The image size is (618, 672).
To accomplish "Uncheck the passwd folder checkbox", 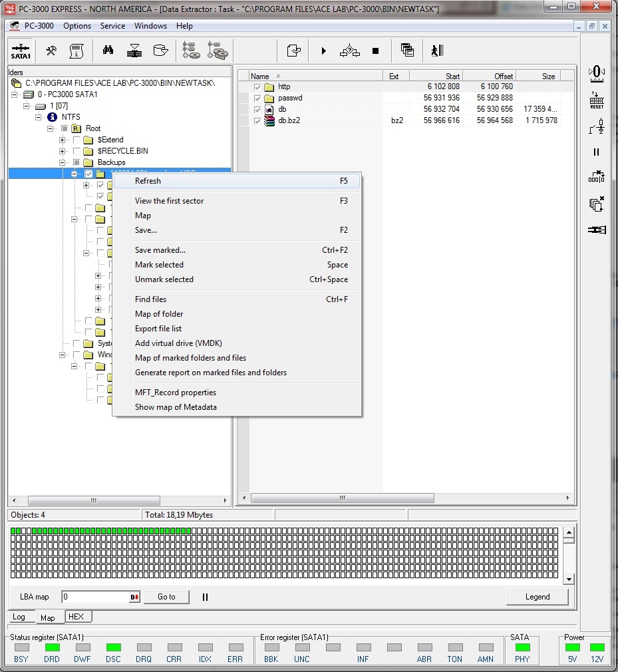I will point(257,98).
